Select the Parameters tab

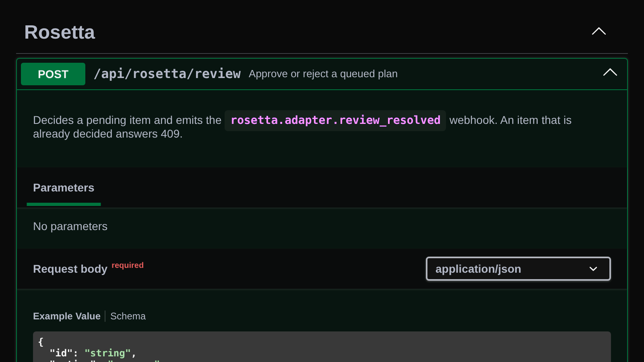tap(64, 188)
